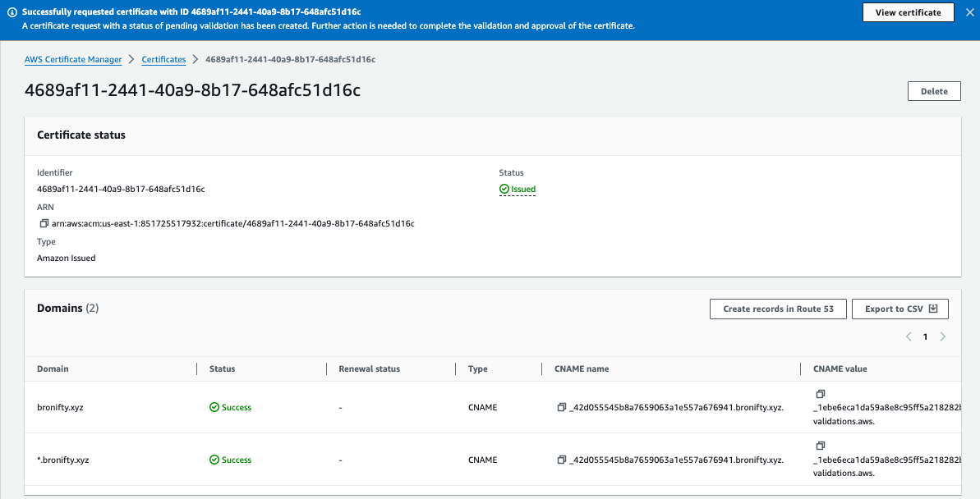Navigate to the Certificates breadcrumb link
The image size is (980, 499).
(163, 59)
